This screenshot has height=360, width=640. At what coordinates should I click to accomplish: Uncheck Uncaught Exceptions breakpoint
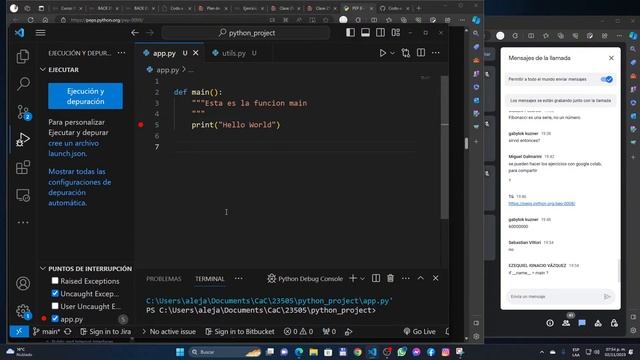point(55,293)
